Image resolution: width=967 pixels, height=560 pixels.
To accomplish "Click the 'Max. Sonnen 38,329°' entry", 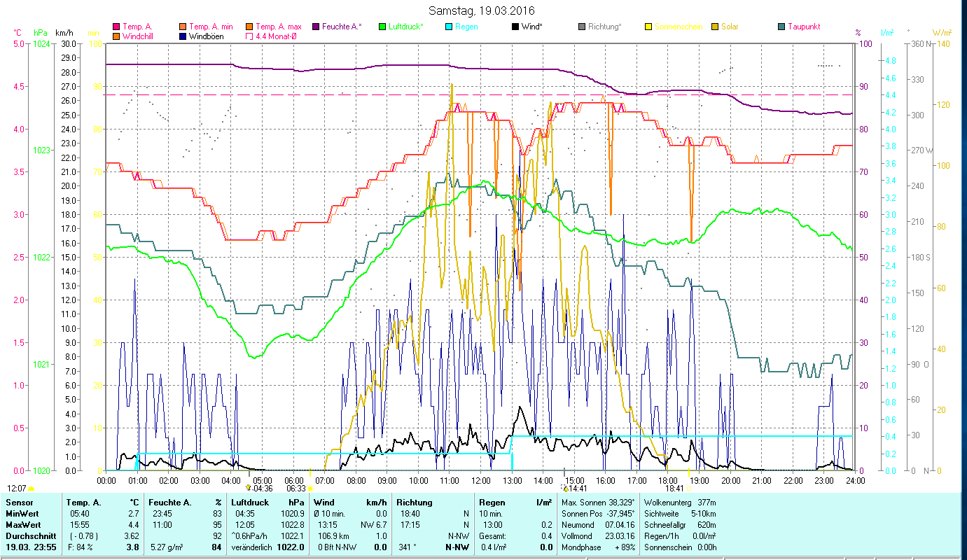I will 598,503.
